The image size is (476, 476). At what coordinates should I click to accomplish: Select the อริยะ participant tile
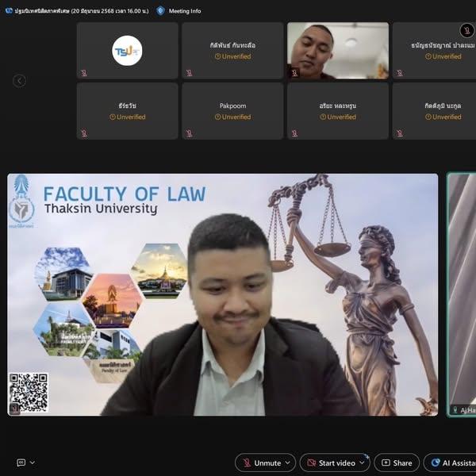coord(338,111)
